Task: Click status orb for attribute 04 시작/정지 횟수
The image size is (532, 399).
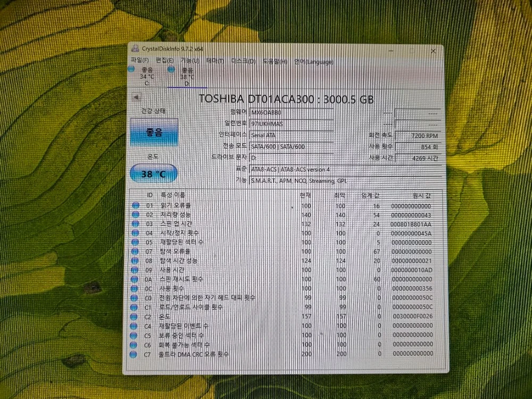Action: pyautogui.click(x=135, y=233)
